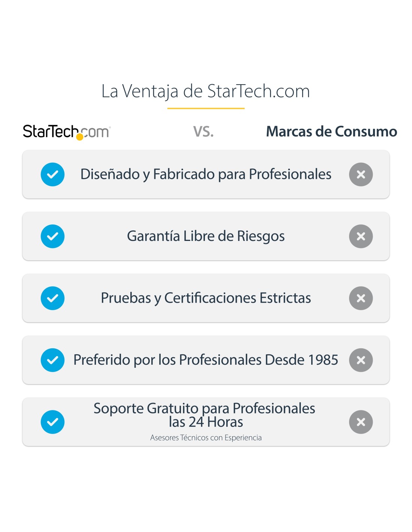This screenshot has height=532, width=412.
Task: Click the gray X for Garantía Libre de Riesgos
Action: tap(361, 236)
